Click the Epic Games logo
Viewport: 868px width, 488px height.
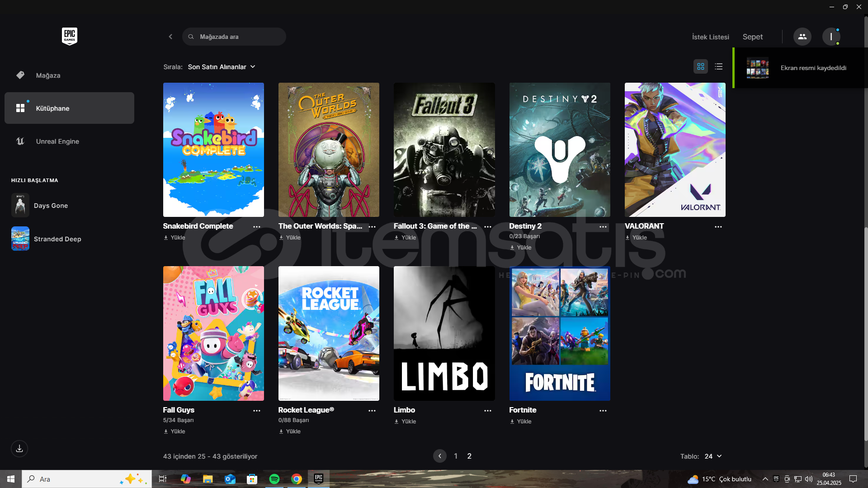coord(70,36)
